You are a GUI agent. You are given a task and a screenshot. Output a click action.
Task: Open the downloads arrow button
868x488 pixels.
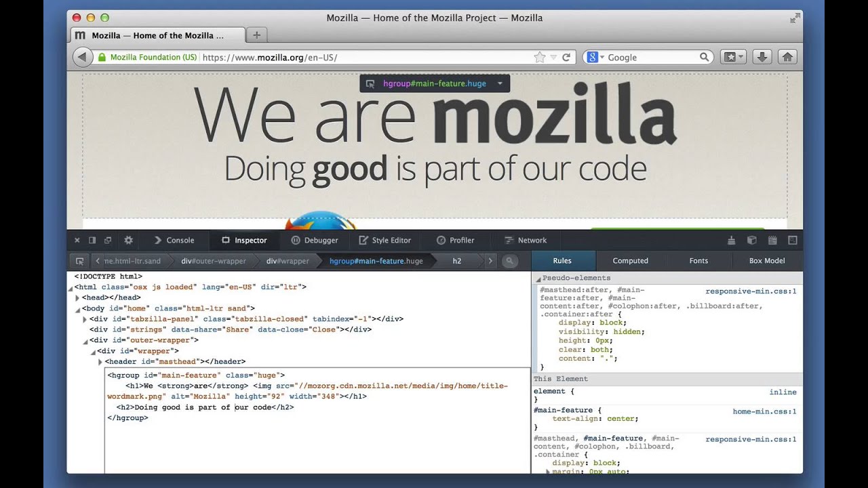pyautogui.click(x=762, y=58)
